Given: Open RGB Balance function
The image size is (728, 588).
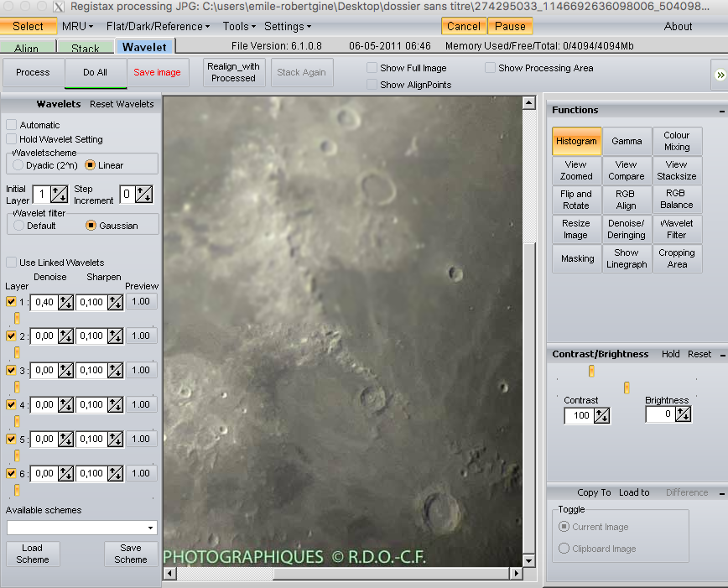Looking at the screenshot, I should pos(677,200).
